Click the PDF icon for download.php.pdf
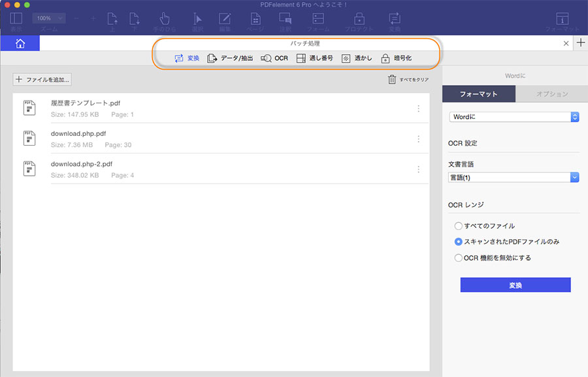The height and width of the screenshot is (377, 588). (29, 139)
